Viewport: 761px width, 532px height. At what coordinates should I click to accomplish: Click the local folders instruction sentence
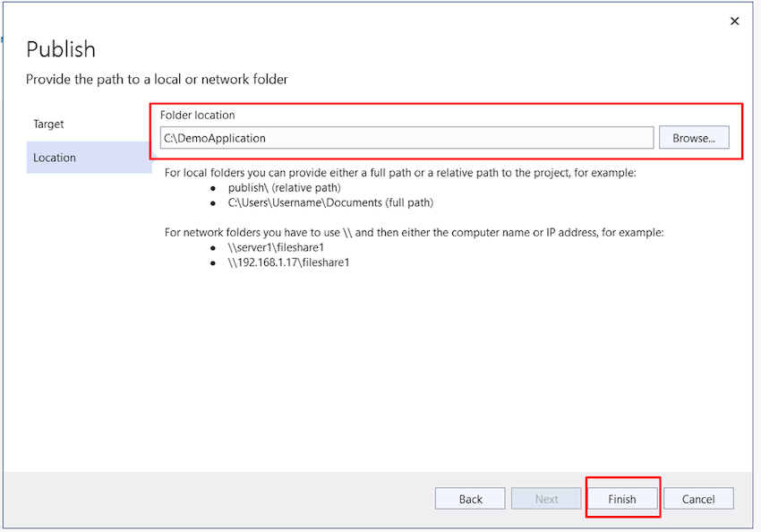pos(400,173)
